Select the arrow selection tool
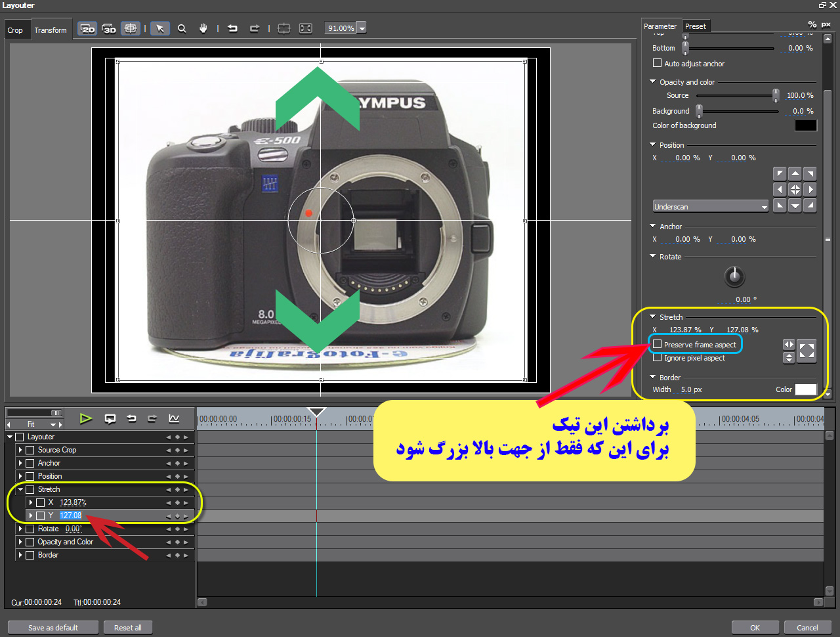Image resolution: width=840 pixels, height=637 pixels. [160, 28]
